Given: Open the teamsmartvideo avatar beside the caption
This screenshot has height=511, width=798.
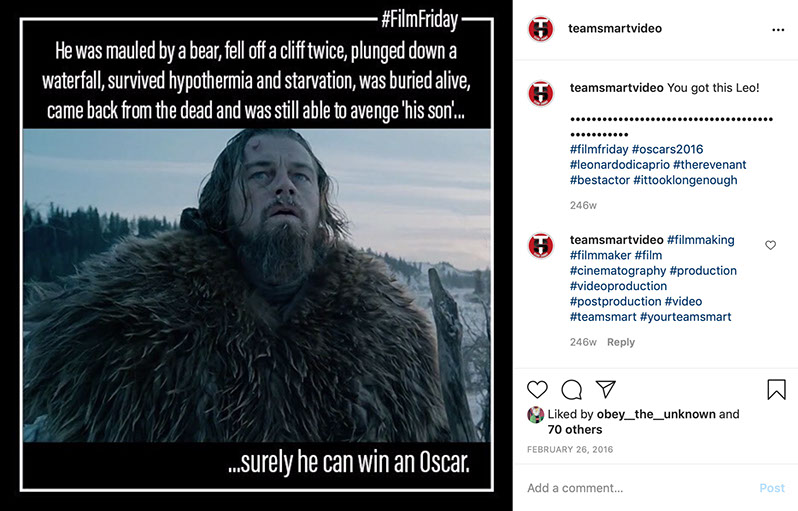Looking at the screenshot, I should click(541, 94).
